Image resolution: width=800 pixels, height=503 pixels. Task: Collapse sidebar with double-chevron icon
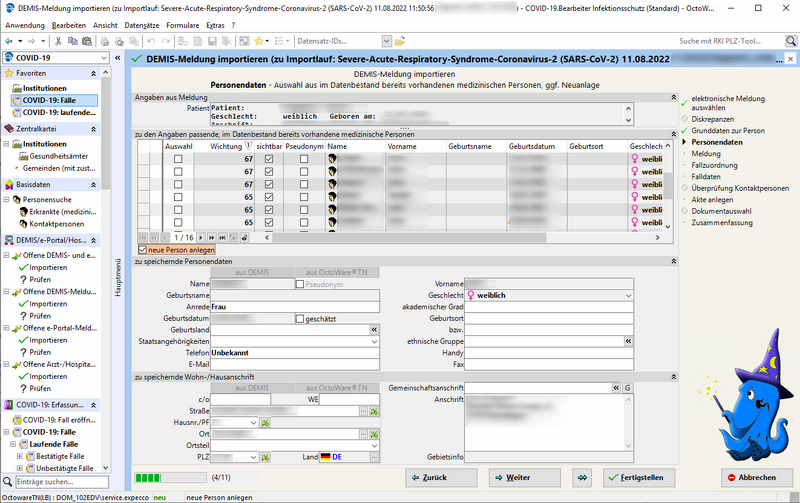(x=118, y=58)
